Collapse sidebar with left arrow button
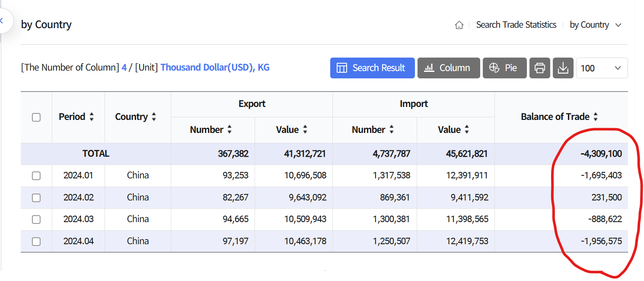Image resolution: width=644 pixels, height=281 pixels. coord(3,20)
